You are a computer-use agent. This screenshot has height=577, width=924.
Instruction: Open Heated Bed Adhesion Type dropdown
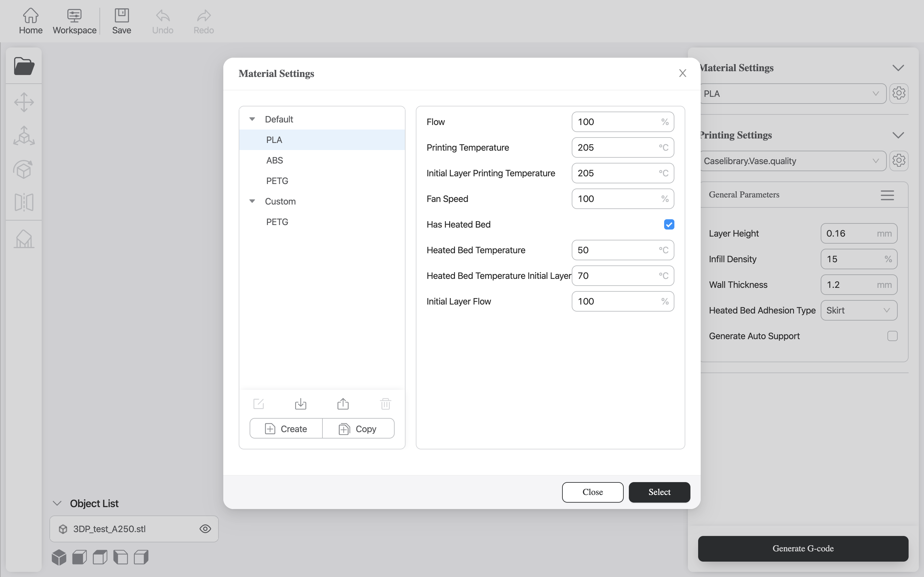(858, 310)
